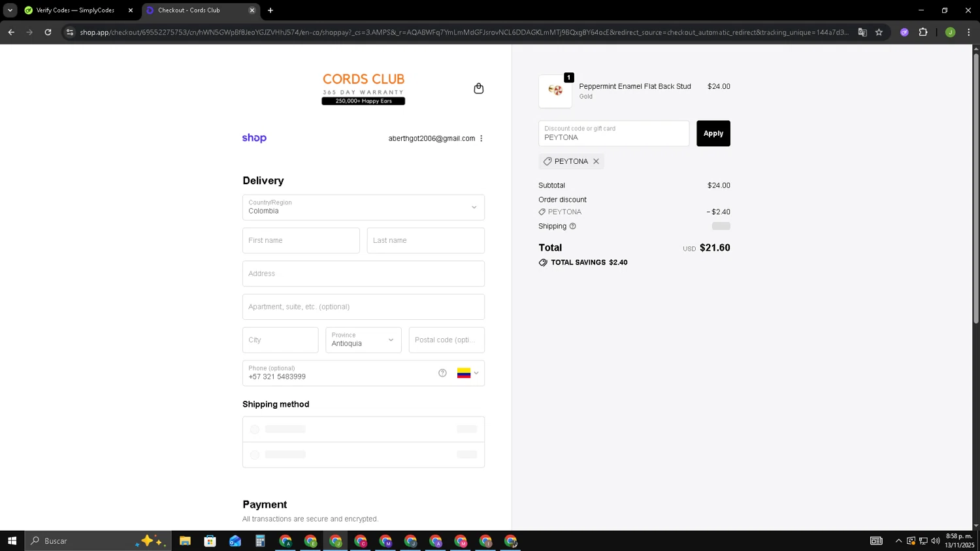Viewport: 980px width, 551px height.
Task: Open Microsoft Store from the taskbar
Action: click(210, 541)
